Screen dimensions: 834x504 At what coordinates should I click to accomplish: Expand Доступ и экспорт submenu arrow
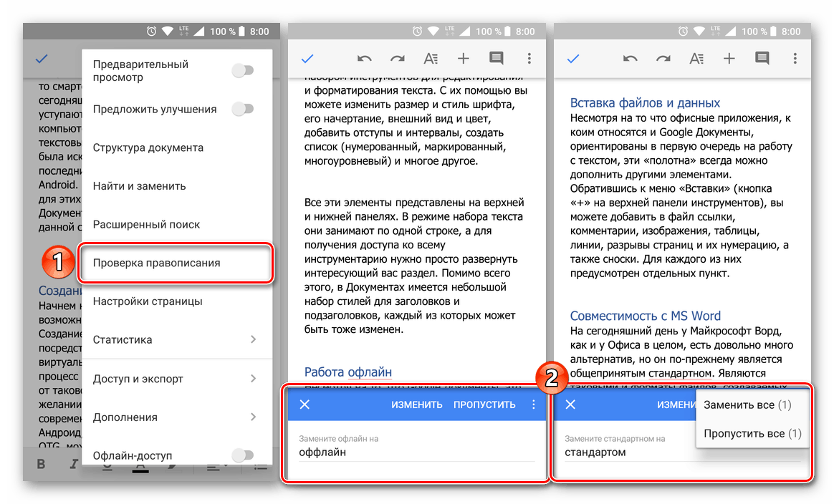[x=254, y=379]
